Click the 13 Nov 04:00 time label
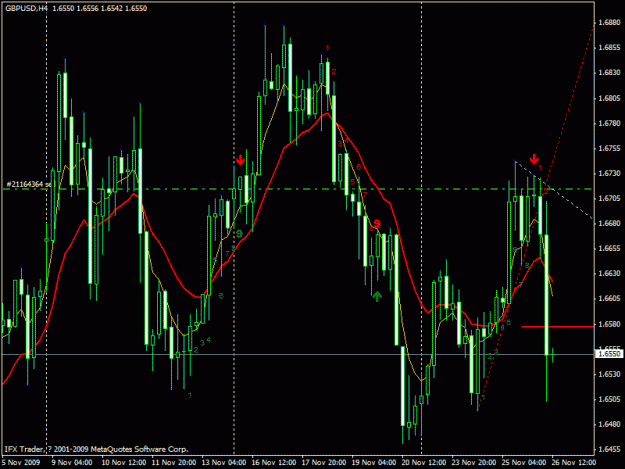625x469 pixels. pyautogui.click(x=224, y=462)
